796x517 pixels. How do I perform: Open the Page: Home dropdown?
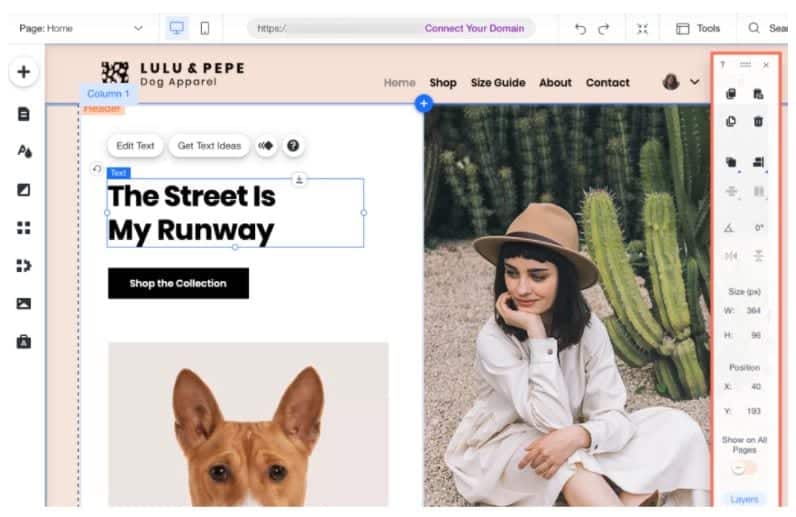[x=81, y=28]
